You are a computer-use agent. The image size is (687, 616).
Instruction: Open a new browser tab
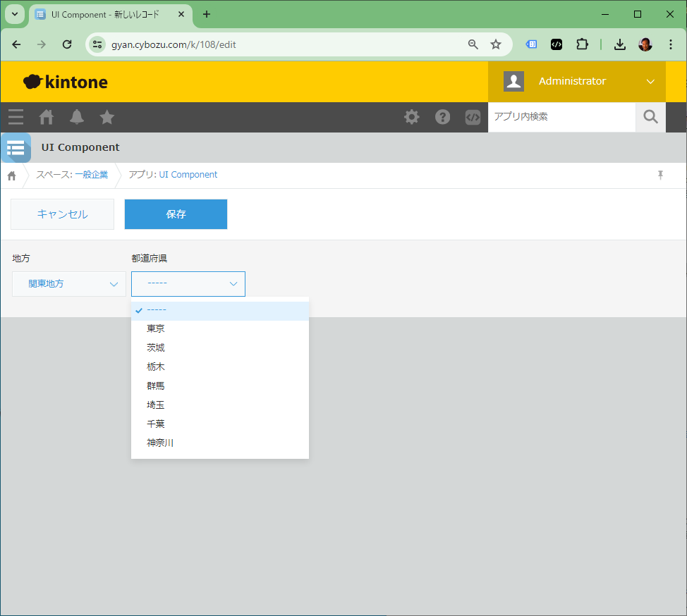point(207,14)
